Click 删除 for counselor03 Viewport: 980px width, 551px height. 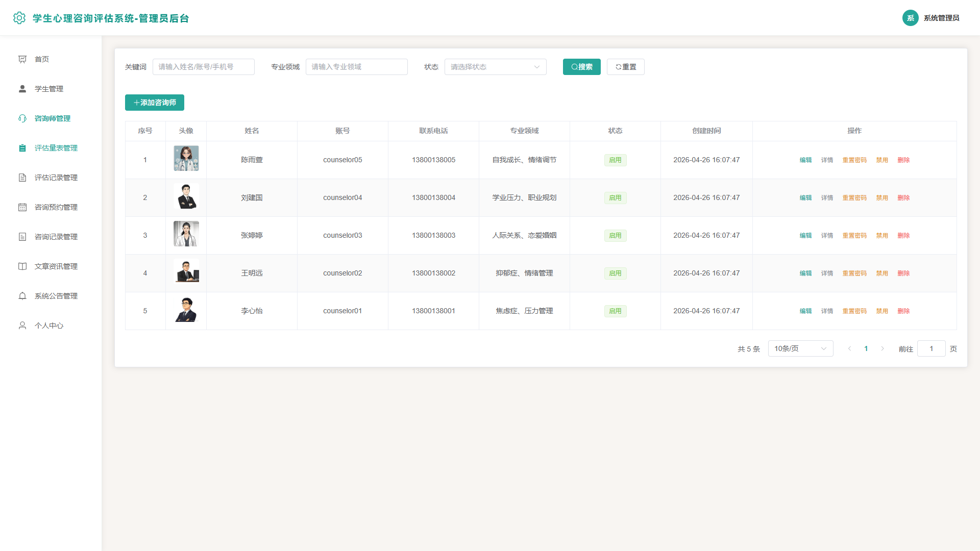pos(903,236)
